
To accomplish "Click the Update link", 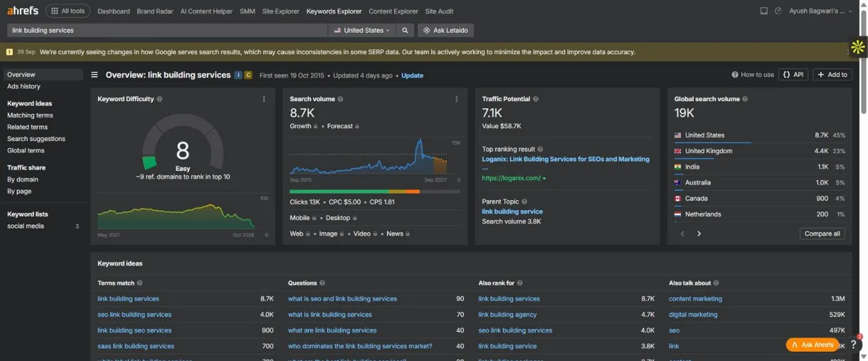I will click(412, 76).
